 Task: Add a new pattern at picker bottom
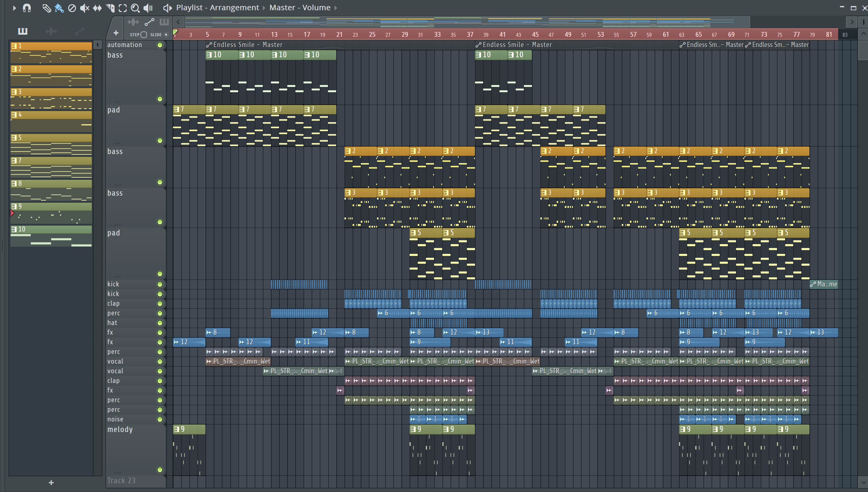[51, 483]
